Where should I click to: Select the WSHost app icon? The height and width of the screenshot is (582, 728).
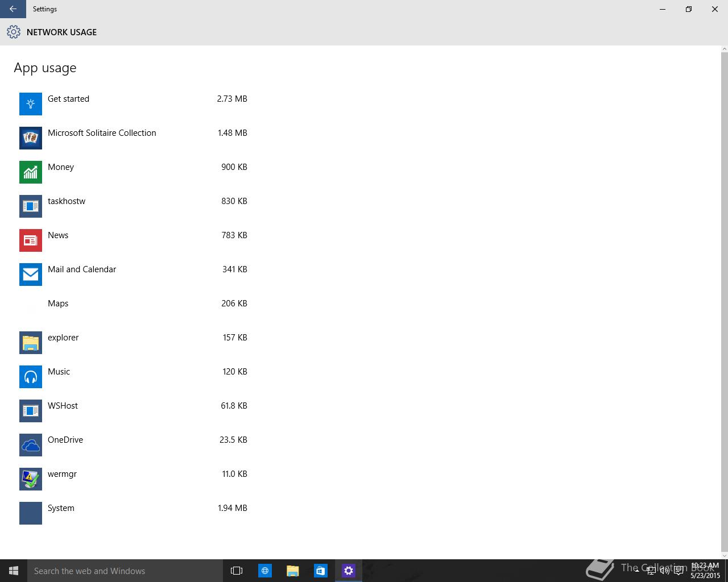[x=31, y=411]
